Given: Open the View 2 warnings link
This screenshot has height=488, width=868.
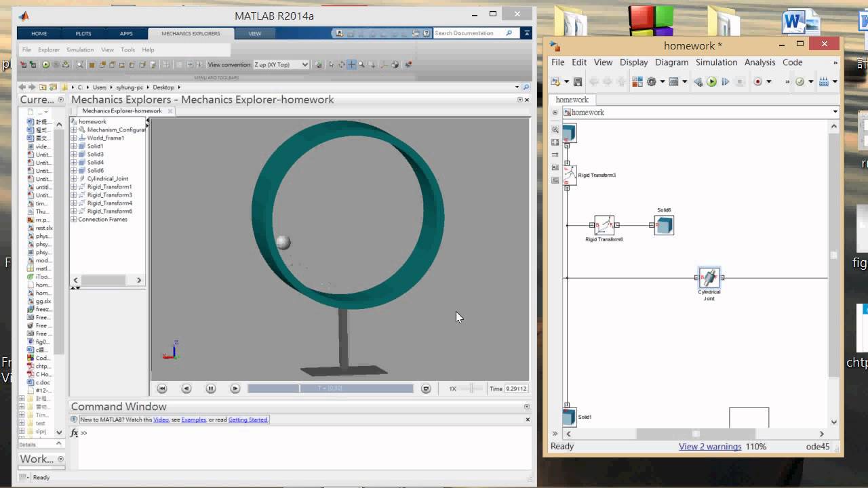Looking at the screenshot, I should pos(710,447).
